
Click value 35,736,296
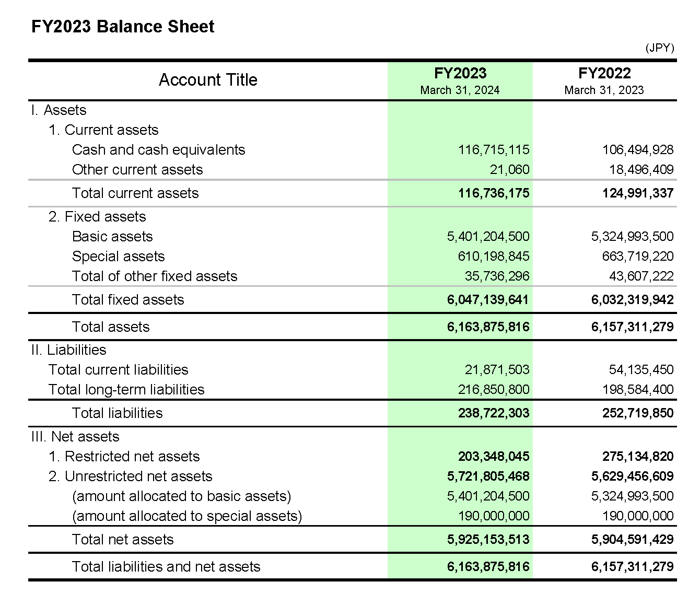[497, 276]
